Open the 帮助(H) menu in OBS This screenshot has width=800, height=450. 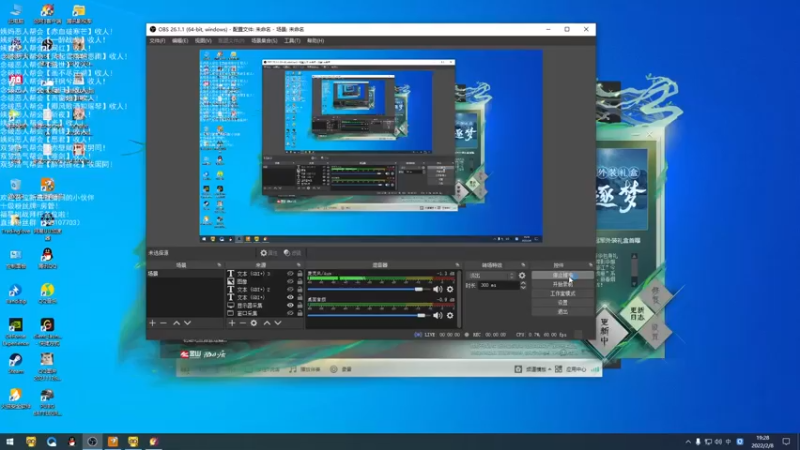[315, 41]
